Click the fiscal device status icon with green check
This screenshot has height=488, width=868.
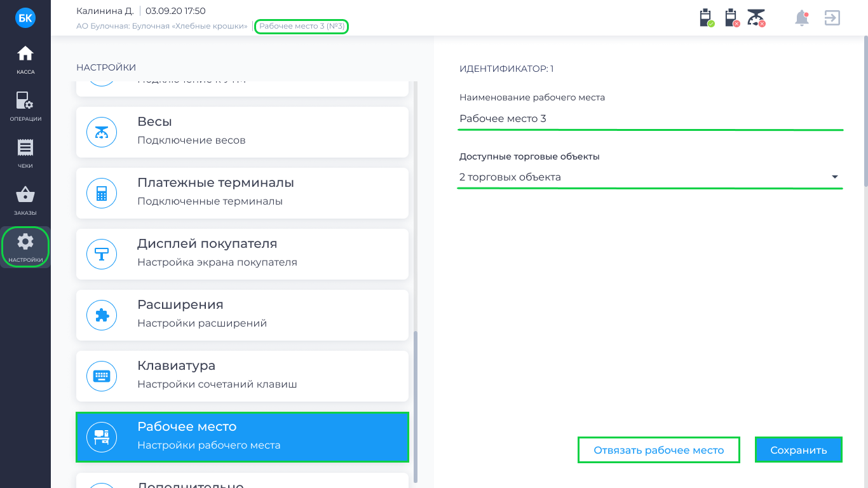tap(707, 18)
